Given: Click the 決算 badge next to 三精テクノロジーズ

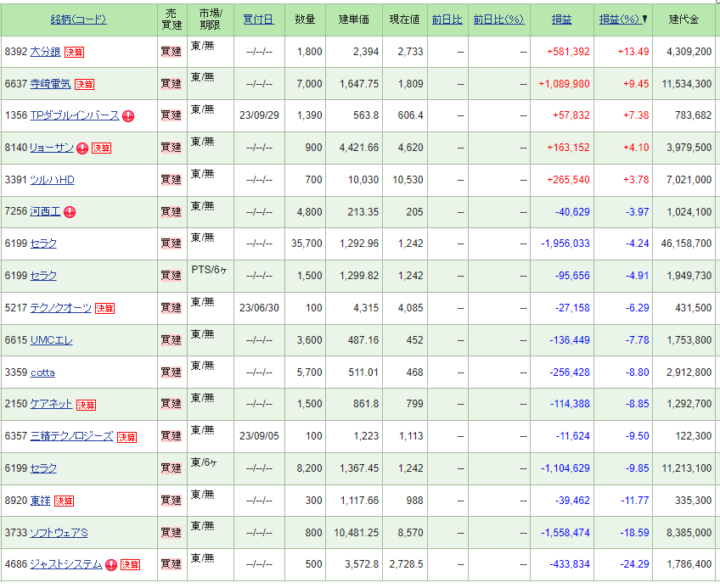Looking at the screenshot, I should pos(127,437).
